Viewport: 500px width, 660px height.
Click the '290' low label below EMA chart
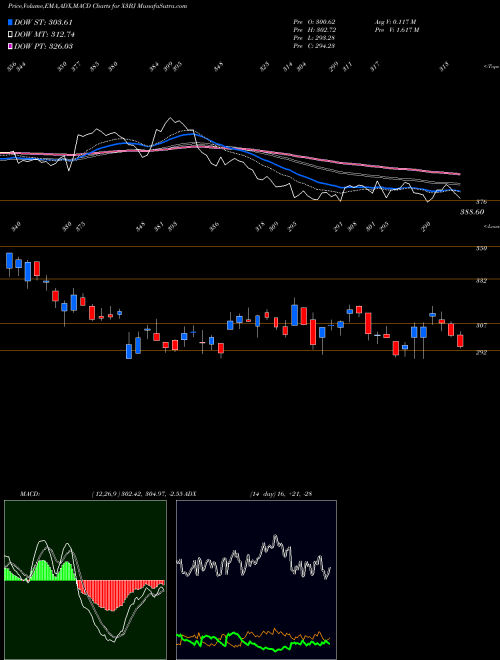426,226
